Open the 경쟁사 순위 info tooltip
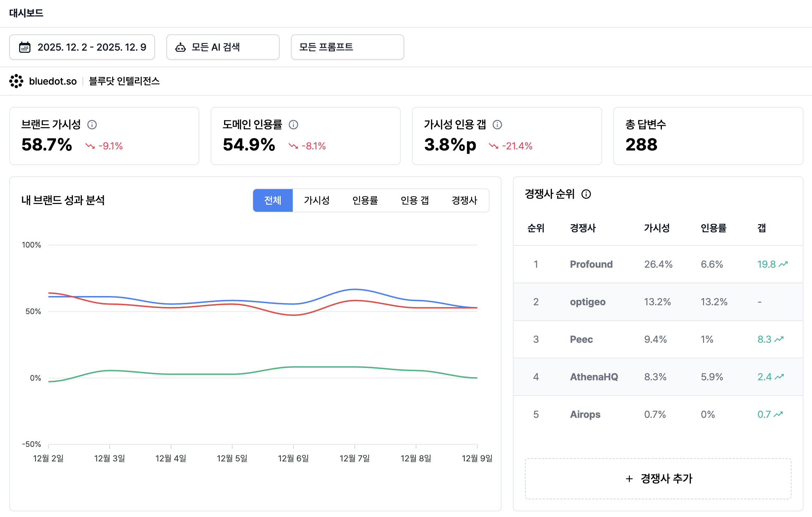This screenshot has width=812, height=517. click(587, 194)
